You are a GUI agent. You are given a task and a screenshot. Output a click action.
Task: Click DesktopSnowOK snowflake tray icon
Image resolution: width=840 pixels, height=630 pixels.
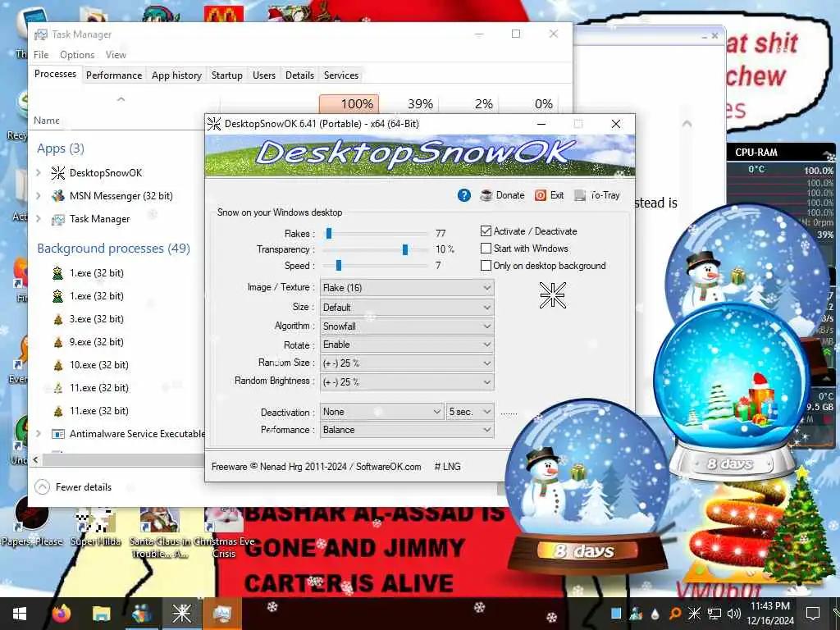694,614
